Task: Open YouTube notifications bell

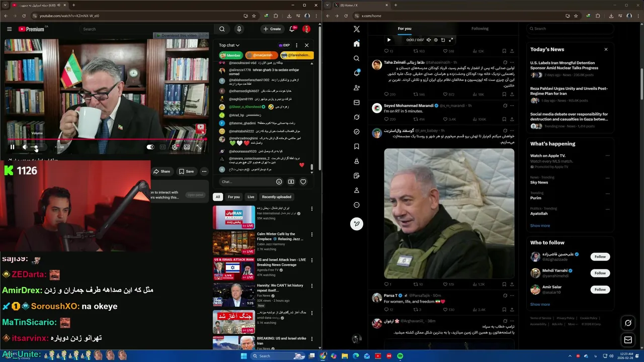Action: 292,29
